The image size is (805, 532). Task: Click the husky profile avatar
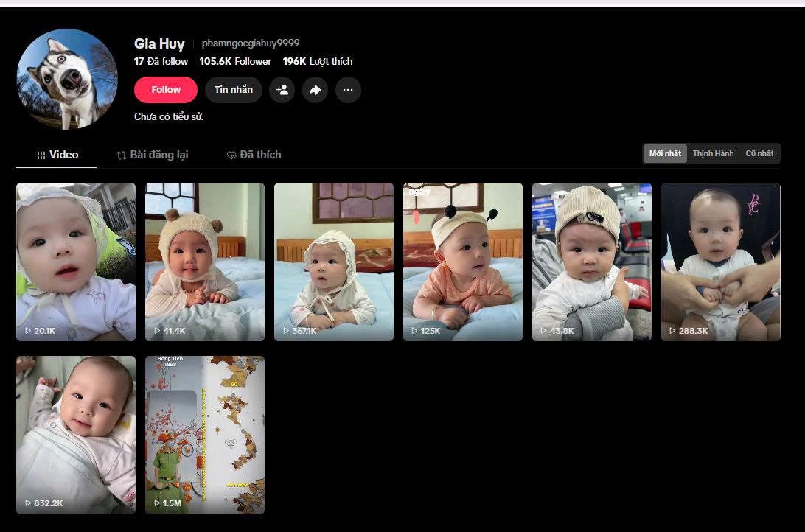pyautogui.click(x=67, y=79)
